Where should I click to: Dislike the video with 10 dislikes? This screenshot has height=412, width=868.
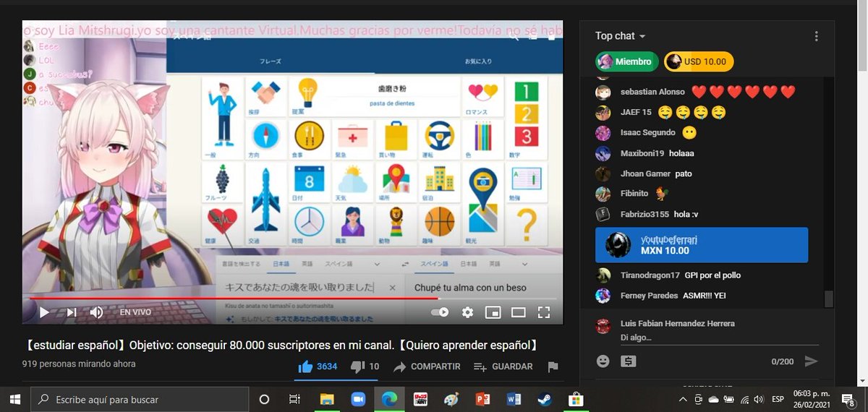pyautogui.click(x=365, y=366)
